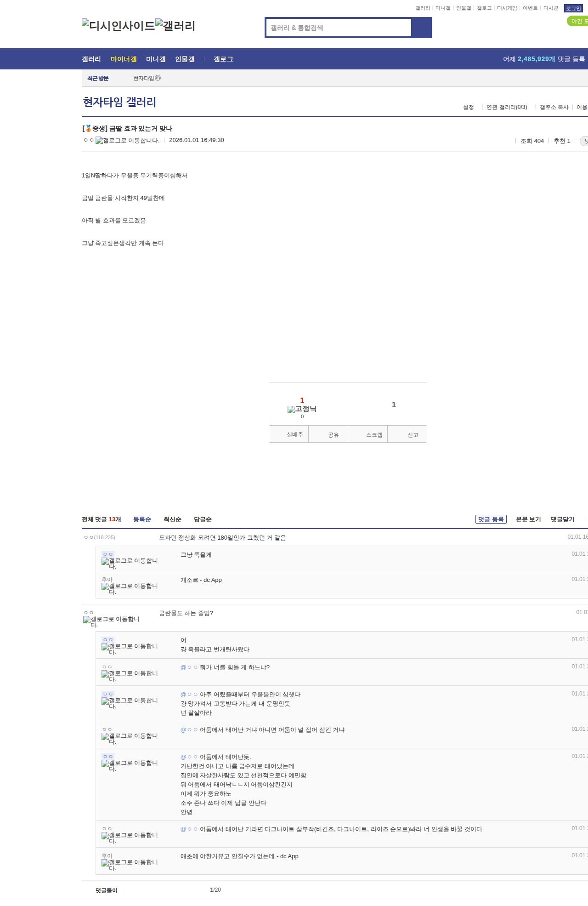Viewport: 588px width, 906px height.
Task: Open the gallery 설정 link
Action: click(x=468, y=107)
